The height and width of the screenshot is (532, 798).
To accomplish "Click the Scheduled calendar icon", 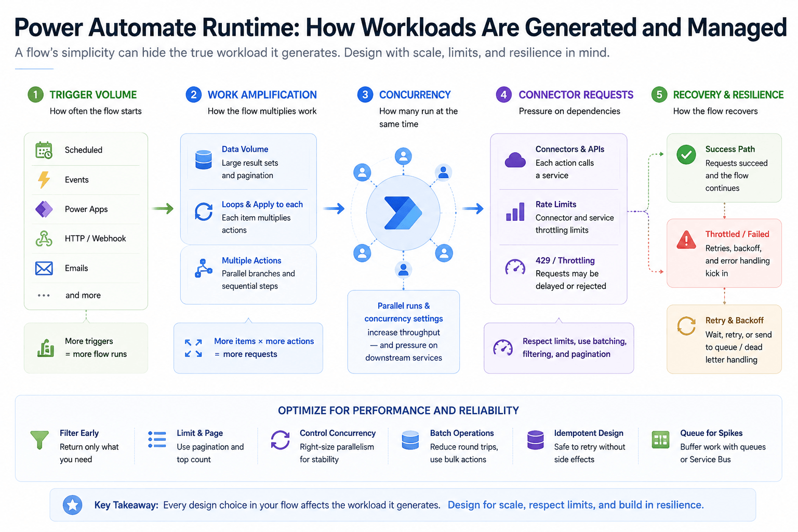I will 44,150.
